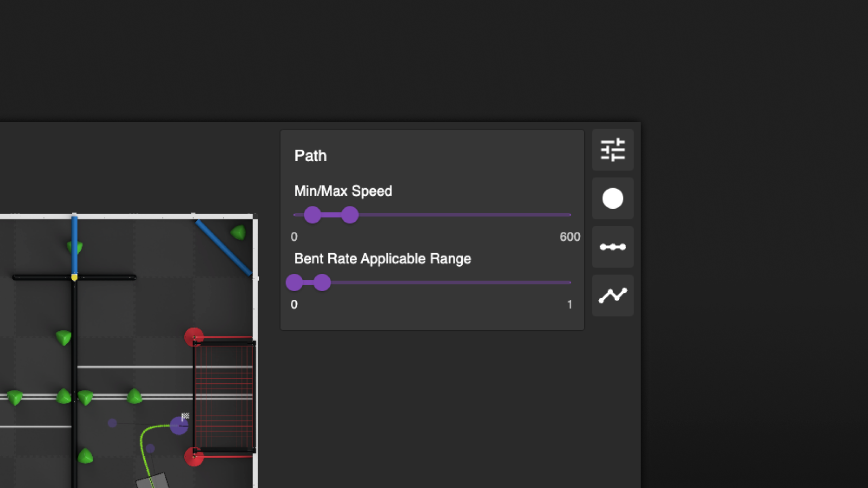Click the Min/Max Speed upper handle
This screenshot has height=488, width=868.
click(350, 215)
